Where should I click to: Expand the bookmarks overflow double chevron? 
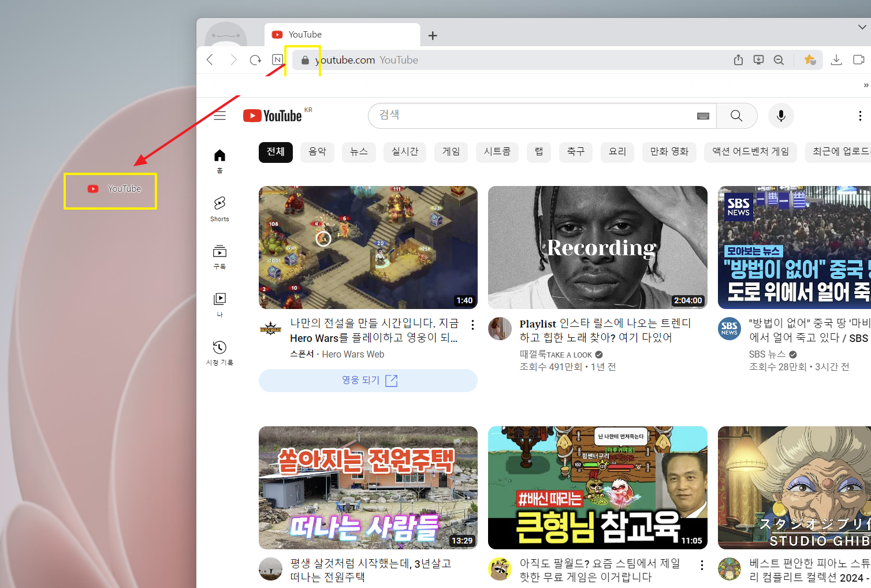(866, 85)
